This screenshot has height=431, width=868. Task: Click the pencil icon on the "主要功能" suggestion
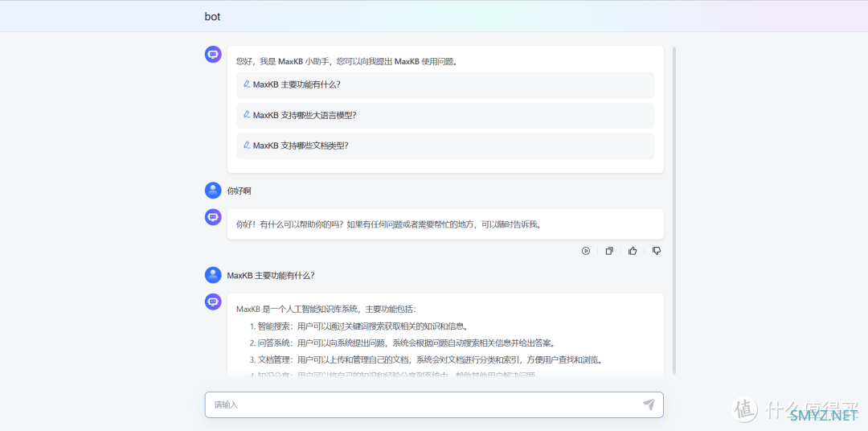[247, 84]
